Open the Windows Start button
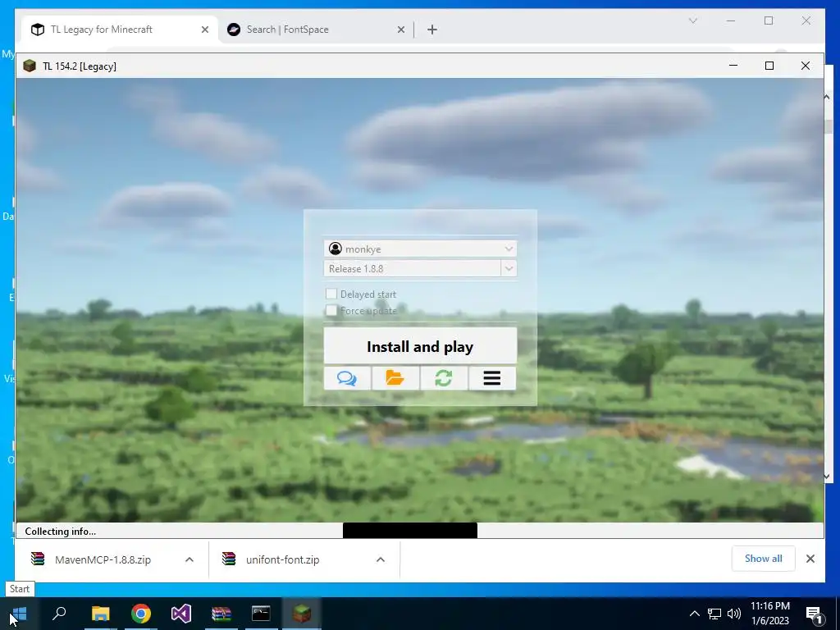The height and width of the screenshot is (630, 840). click(20, 614)
